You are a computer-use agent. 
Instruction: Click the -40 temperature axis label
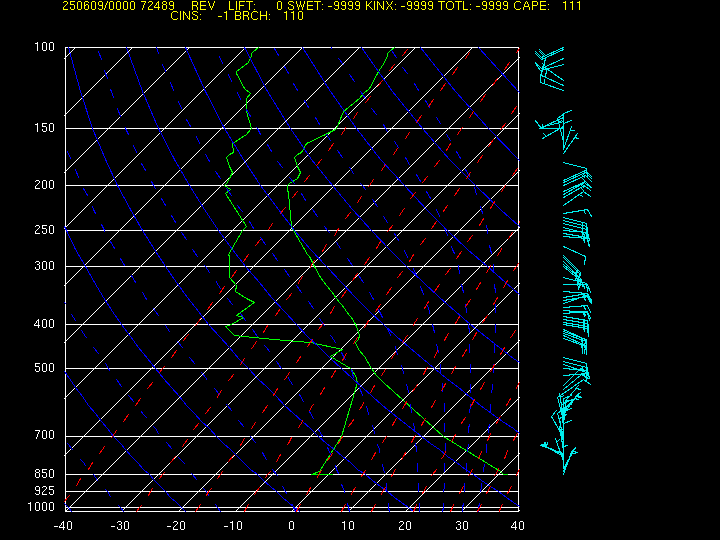[x=63, y=526]
